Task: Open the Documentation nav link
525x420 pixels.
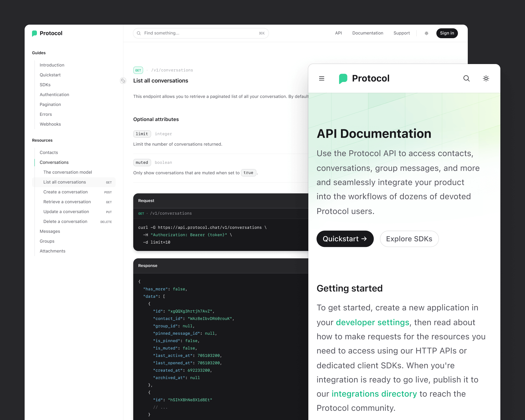Action: 367,33
